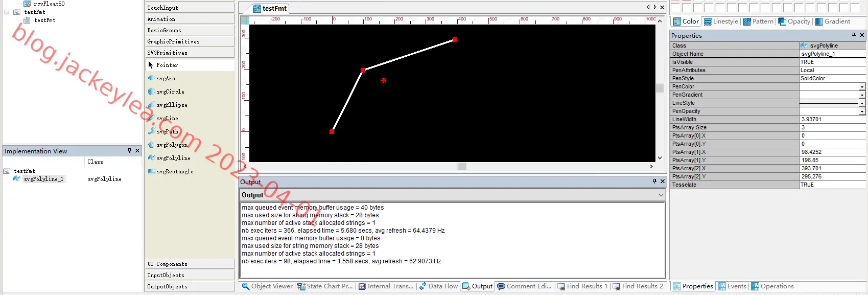Open the Comment Editor tab
Image resolution: width=868 pixels, height=295 pixels.
coord(524,286)
